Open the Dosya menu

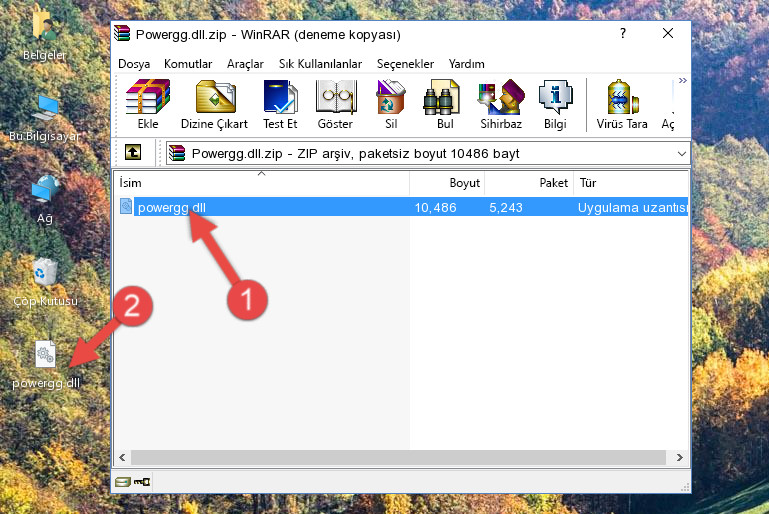(134, 64)
